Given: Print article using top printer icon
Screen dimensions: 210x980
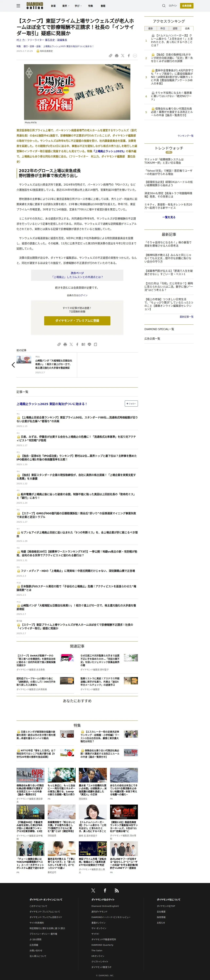Looking at the screenshot, I should click(117, 56).
